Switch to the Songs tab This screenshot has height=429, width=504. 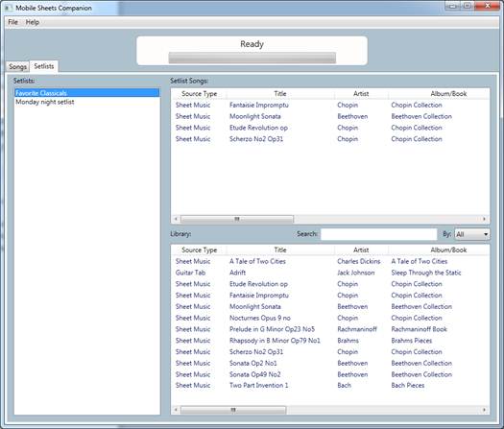coord(17,66)
